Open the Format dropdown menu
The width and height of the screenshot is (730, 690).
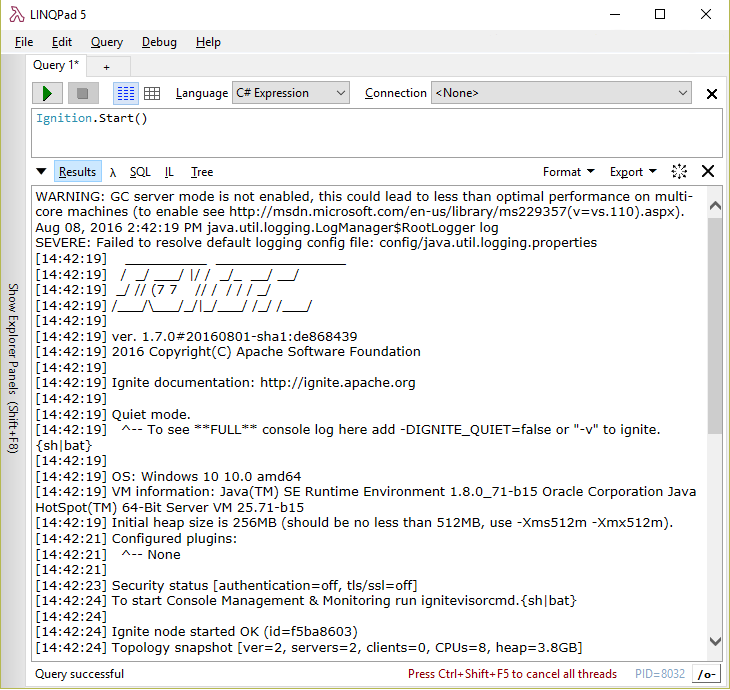[x=568, y=172]
